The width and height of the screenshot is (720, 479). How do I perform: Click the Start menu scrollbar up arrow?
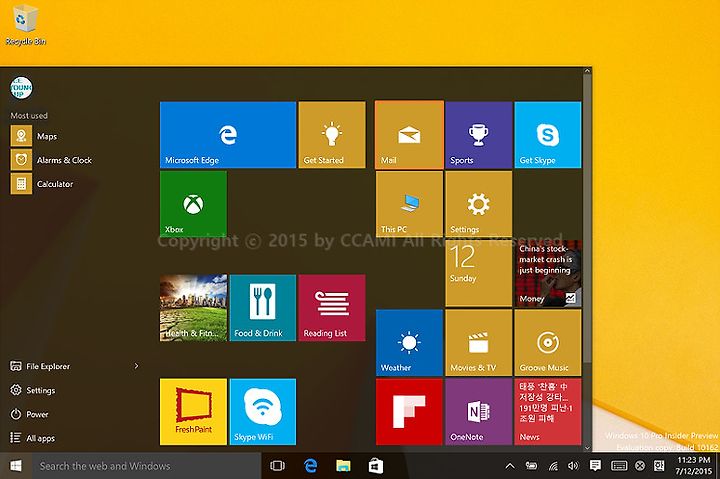click(587, 71)
